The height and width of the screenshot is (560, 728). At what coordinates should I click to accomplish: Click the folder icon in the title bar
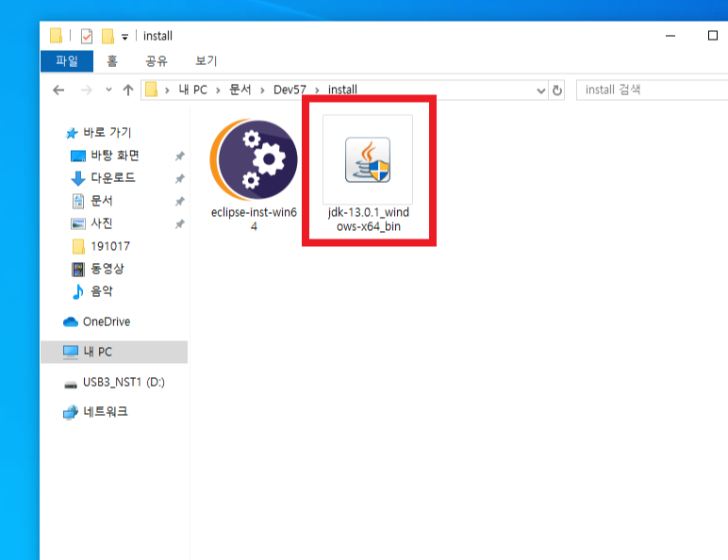(x=56, y=35)
